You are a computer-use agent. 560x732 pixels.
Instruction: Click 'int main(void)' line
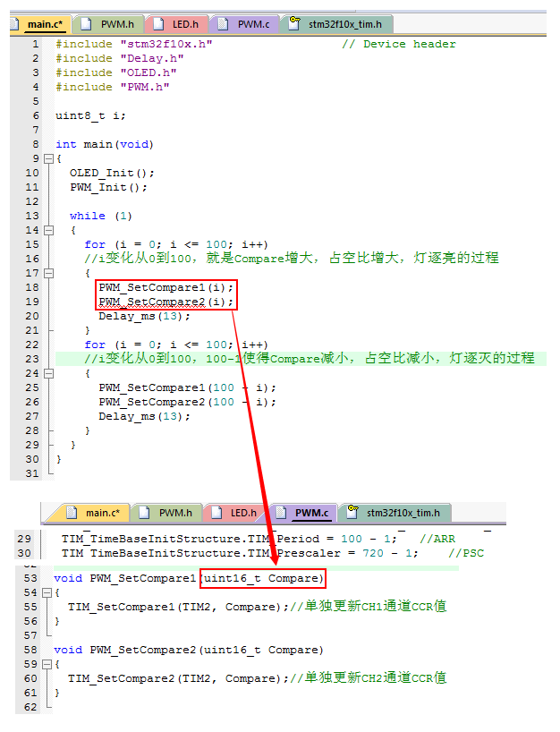tap(105, 144)
